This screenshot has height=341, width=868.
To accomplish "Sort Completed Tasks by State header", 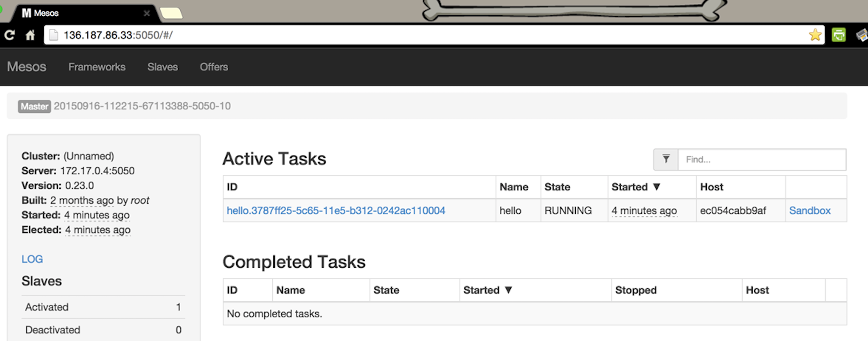I will point(386,290).
